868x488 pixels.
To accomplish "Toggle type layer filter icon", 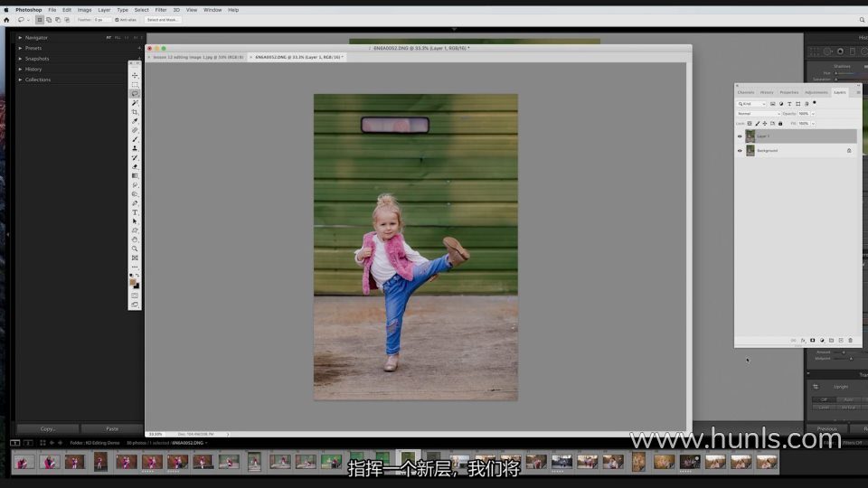I will (789, 103).
